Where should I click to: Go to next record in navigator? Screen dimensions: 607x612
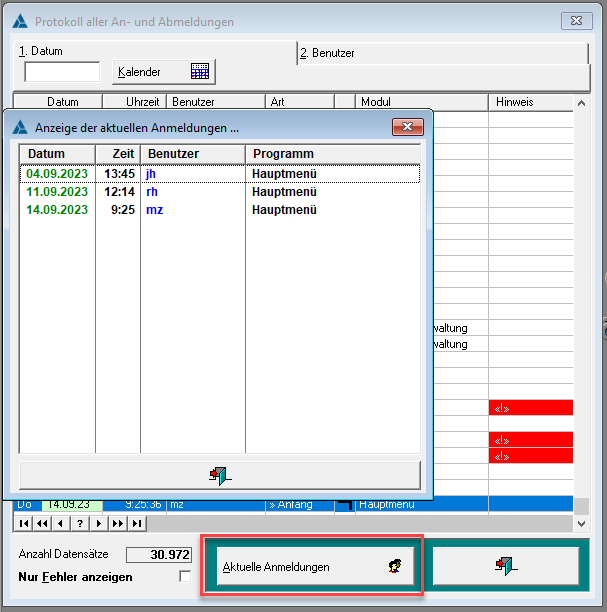pyautogui.click(x=98, y=523)
